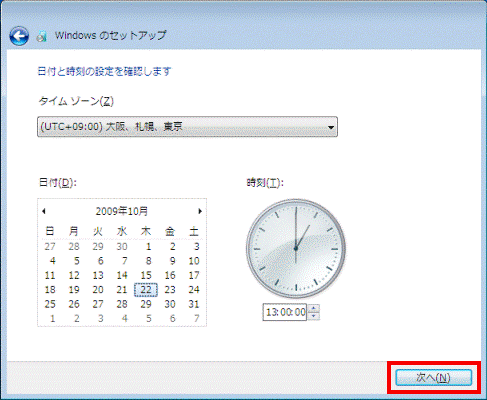Screen dimensions: 487x400
Task: Open the time zone dropdown (UTC+09:00)
Action: (x=187, y=127)
